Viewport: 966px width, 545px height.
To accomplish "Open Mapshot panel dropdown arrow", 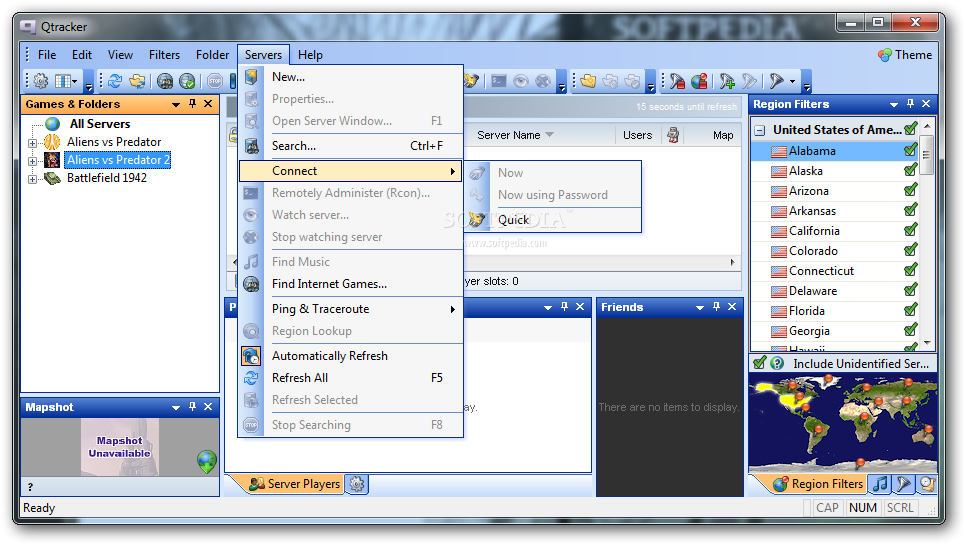I will point(176,408).
